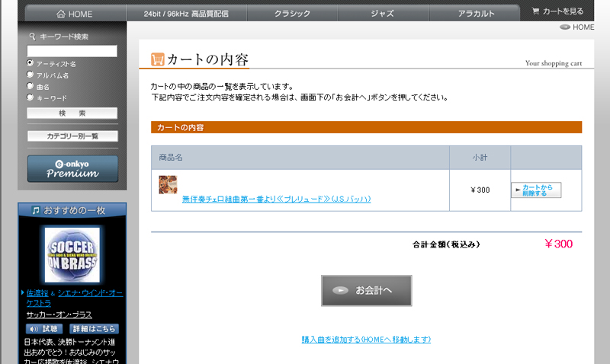Click the 合計金額(税込み) label
The width and height of the screenshot is (610, 364).
(x=446, y=244)
